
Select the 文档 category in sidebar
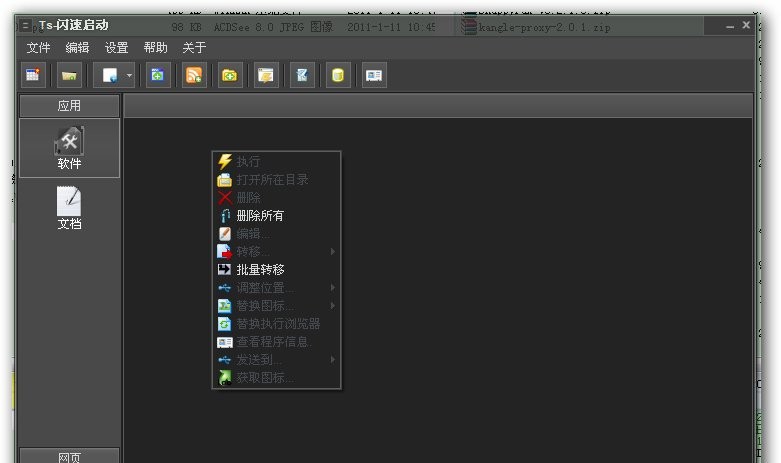click(x=69, y=208)
